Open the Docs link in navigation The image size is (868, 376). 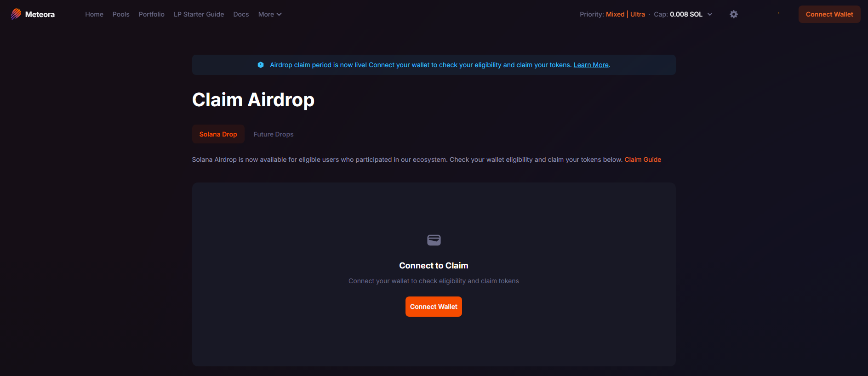click(x=241, y=14)
